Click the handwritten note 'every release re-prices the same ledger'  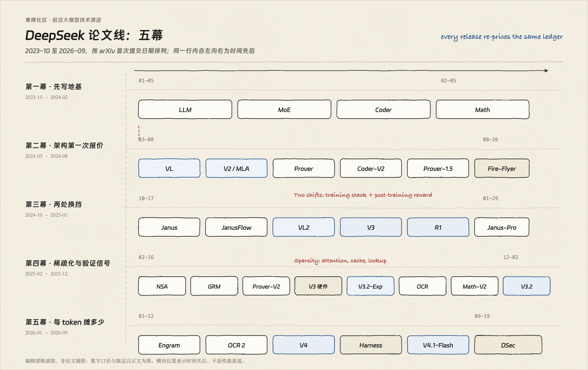(x=501, y=37)
